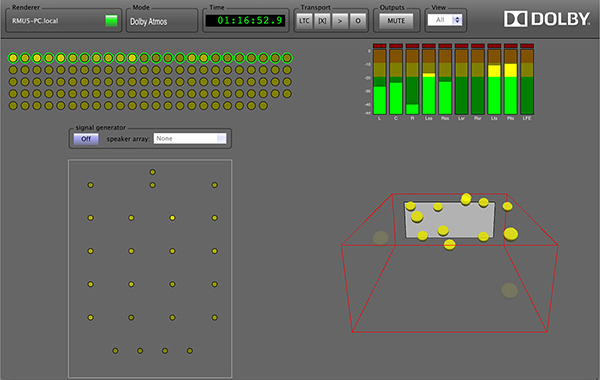The image size is (600, 380).
Task: Open the View dropdown showing All
Action: tap(445, 20)
